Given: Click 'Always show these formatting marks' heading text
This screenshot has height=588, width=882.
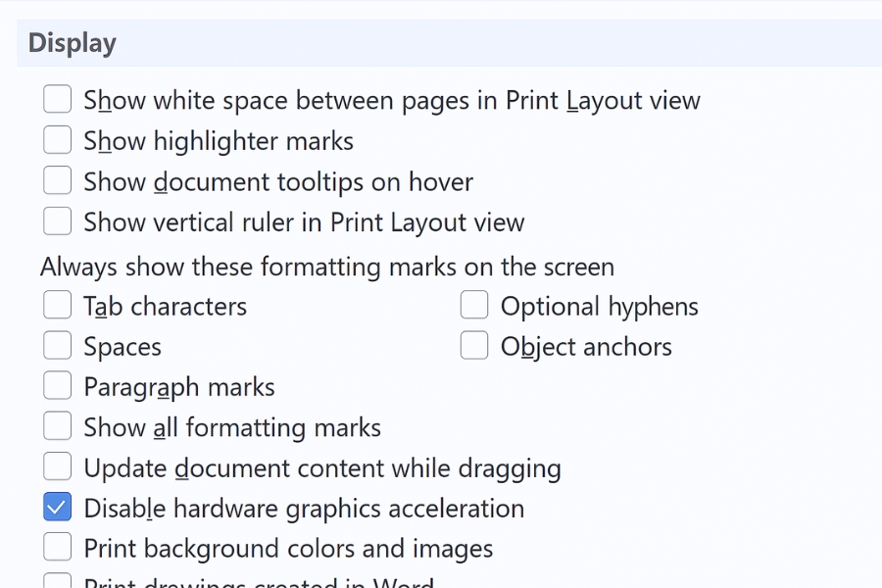Looking at the screenshot, I should coord(327,267).
